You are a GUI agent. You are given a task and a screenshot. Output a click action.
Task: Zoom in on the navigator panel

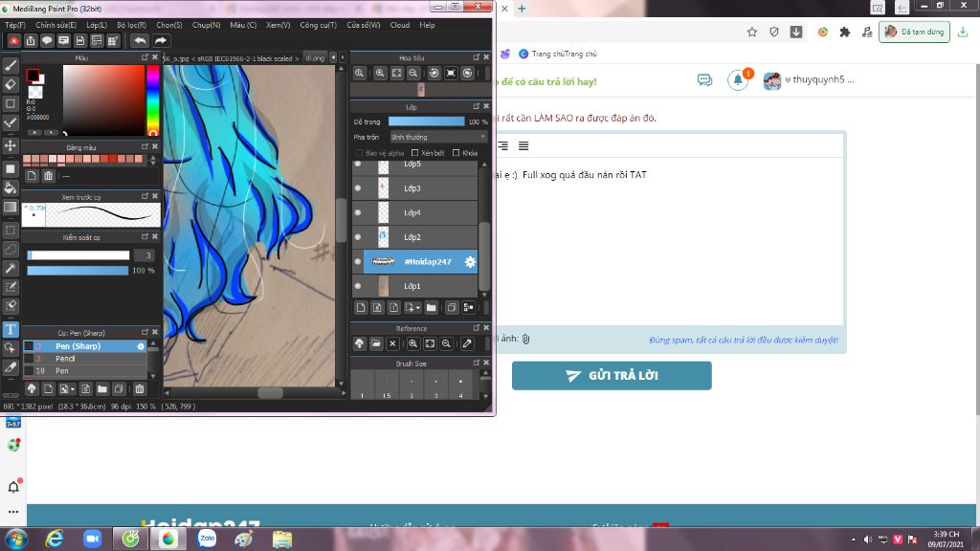click(379, 73)
